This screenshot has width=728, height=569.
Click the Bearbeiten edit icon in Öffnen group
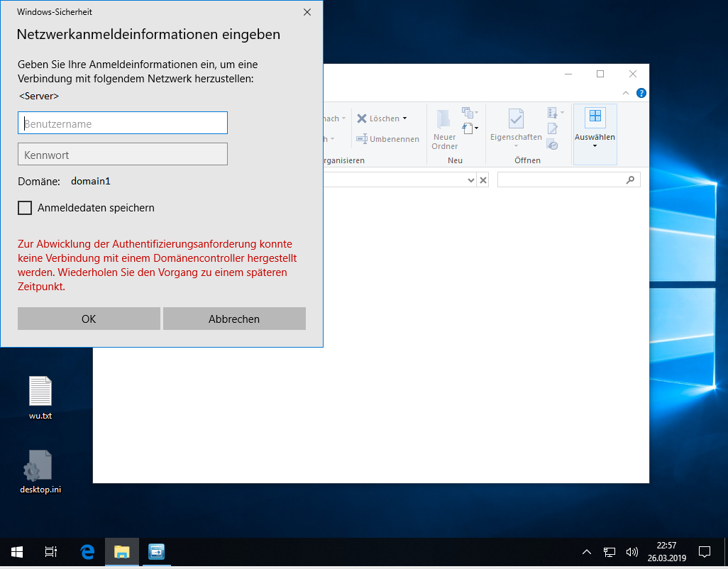[553, 128]
